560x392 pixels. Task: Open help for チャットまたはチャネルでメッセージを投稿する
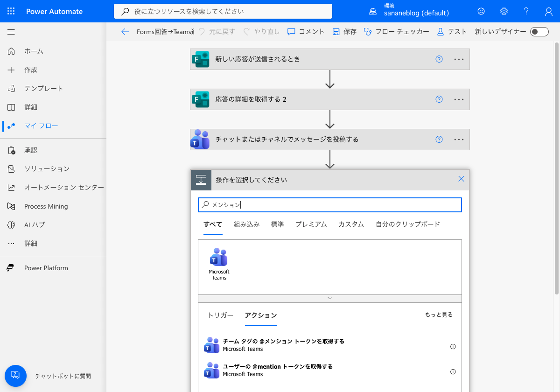[x=439, y=140]
